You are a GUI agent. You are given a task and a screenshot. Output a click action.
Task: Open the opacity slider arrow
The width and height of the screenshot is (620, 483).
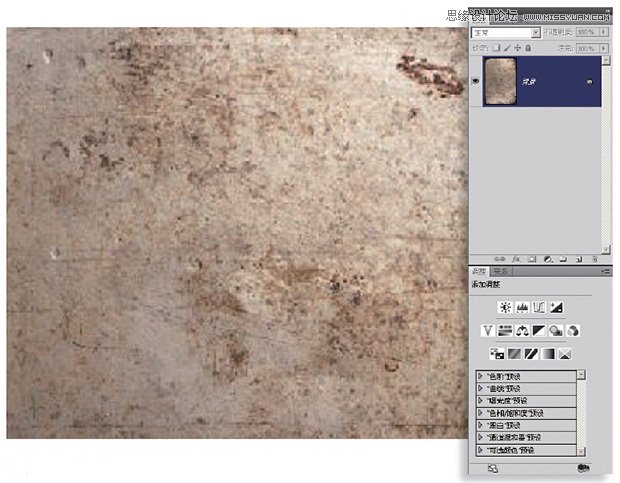(603, 32)
